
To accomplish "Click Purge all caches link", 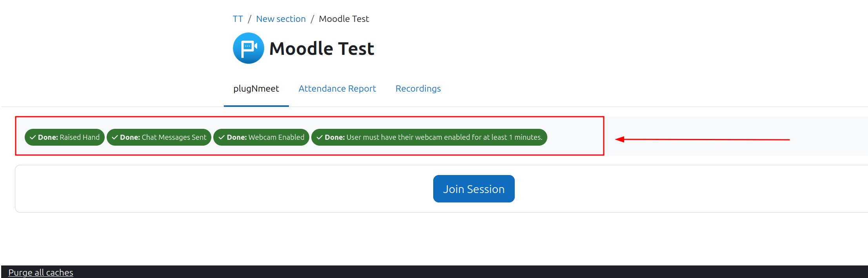I will tap(41, 272).
